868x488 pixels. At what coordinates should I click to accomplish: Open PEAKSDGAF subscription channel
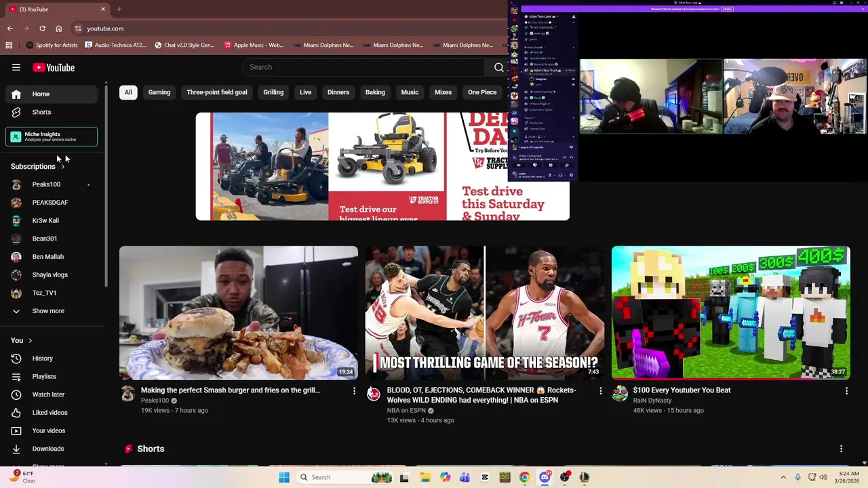pyautogui.click(x=53, y=203)
